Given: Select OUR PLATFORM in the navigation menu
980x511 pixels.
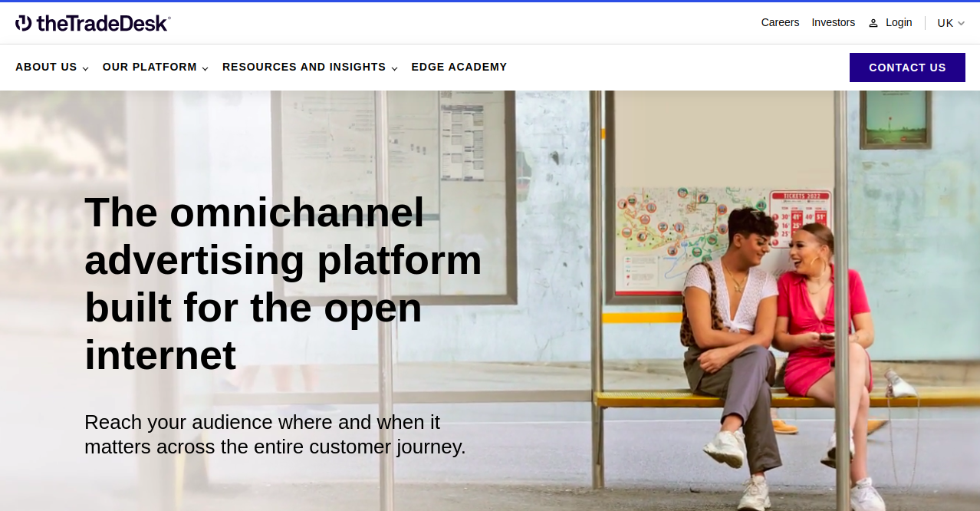Looking at the screenshot, I should (x=149, y=67).
